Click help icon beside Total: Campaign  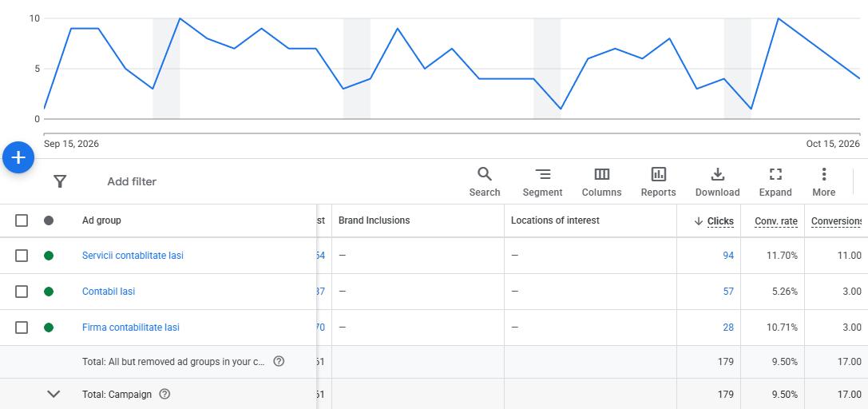pyautogui.click(x=164, y=394)
